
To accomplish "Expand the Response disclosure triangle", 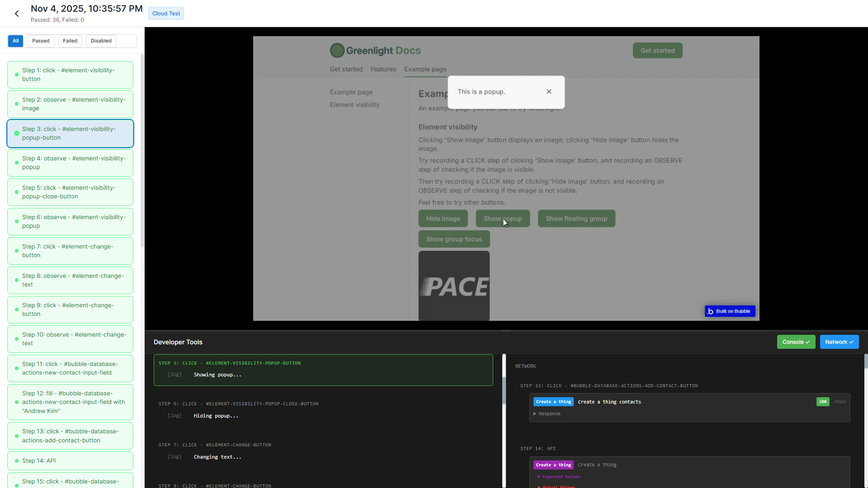I will coord(535,414).
